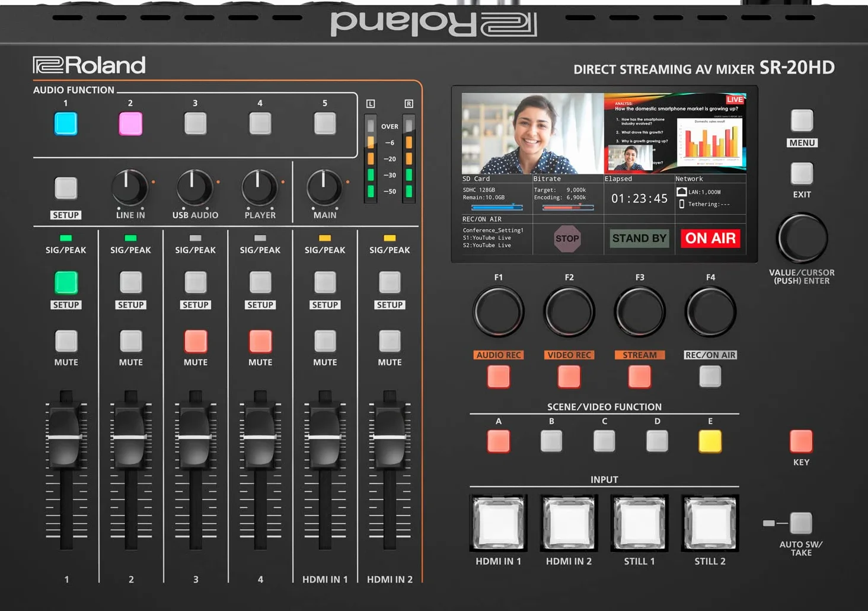Toggle the AUDIO REC button
The image size is (868, 611).
(499, 376)
